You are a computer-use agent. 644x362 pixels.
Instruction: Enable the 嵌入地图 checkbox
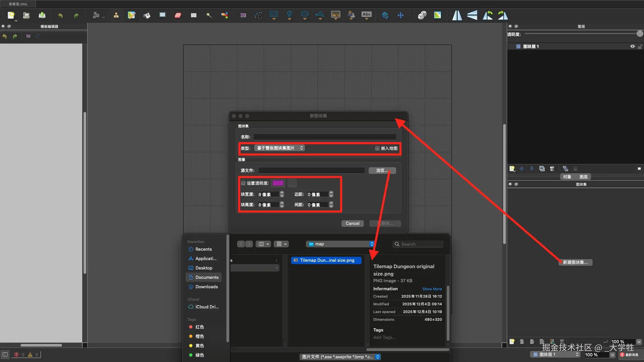pos(377,148)
